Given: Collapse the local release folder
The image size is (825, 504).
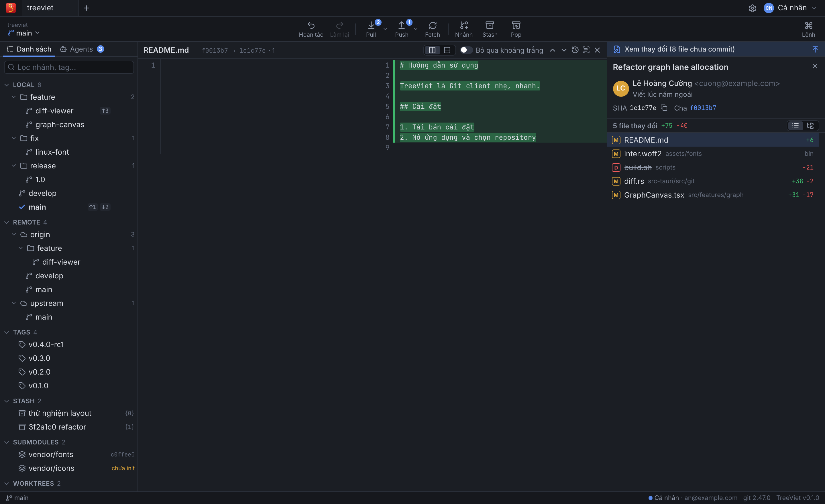Looking at the screenshot, I should click(x=14, y=166).
